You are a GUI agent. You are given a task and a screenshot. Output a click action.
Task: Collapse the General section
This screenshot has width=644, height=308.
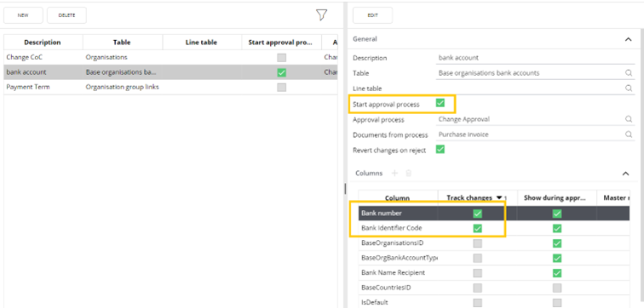628,39
